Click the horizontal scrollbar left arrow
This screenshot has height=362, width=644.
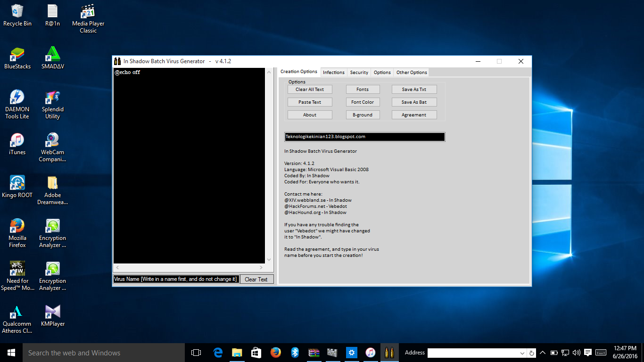117,267
